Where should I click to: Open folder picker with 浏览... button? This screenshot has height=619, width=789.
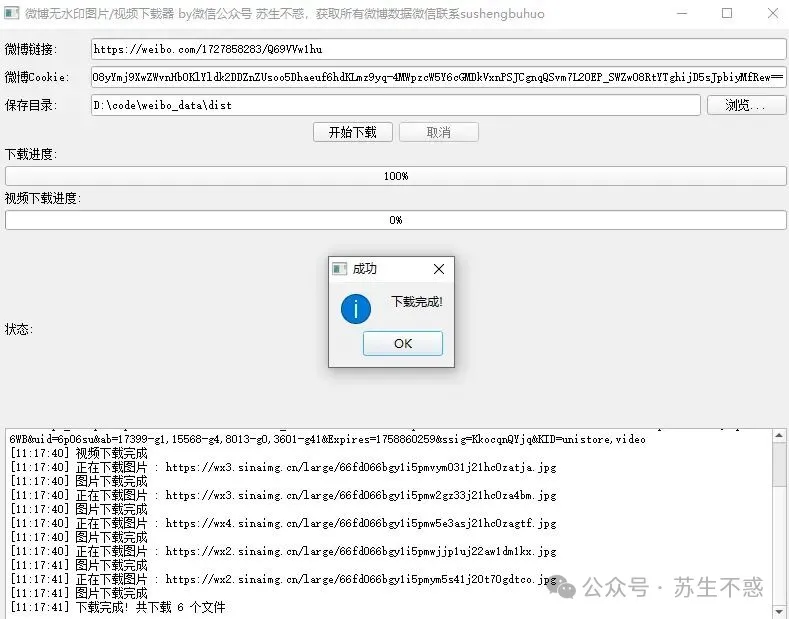[x=746, y=105]
